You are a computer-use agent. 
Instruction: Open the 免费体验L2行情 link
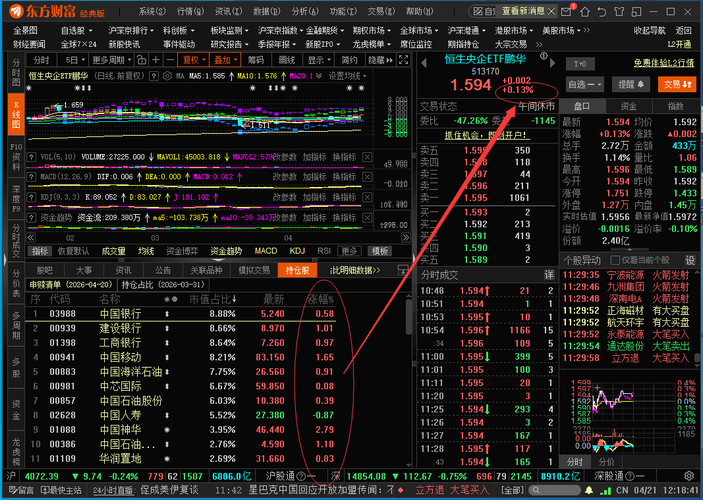coord(664,63)
